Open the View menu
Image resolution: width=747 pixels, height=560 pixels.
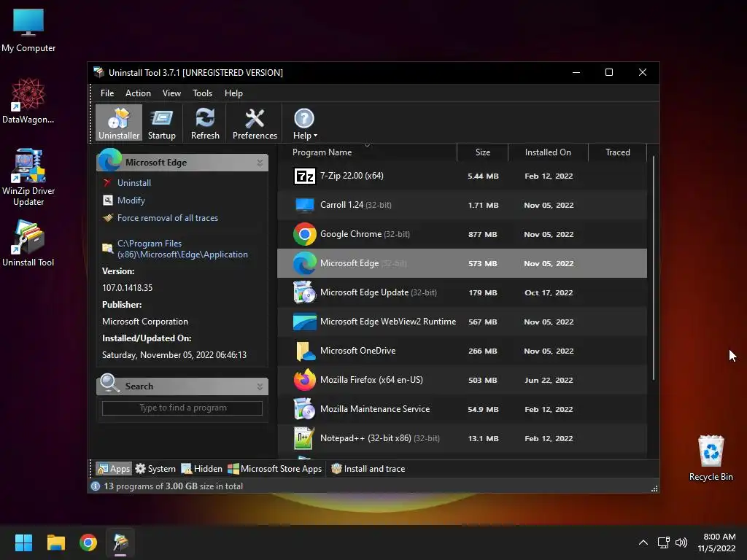point(171,93)
